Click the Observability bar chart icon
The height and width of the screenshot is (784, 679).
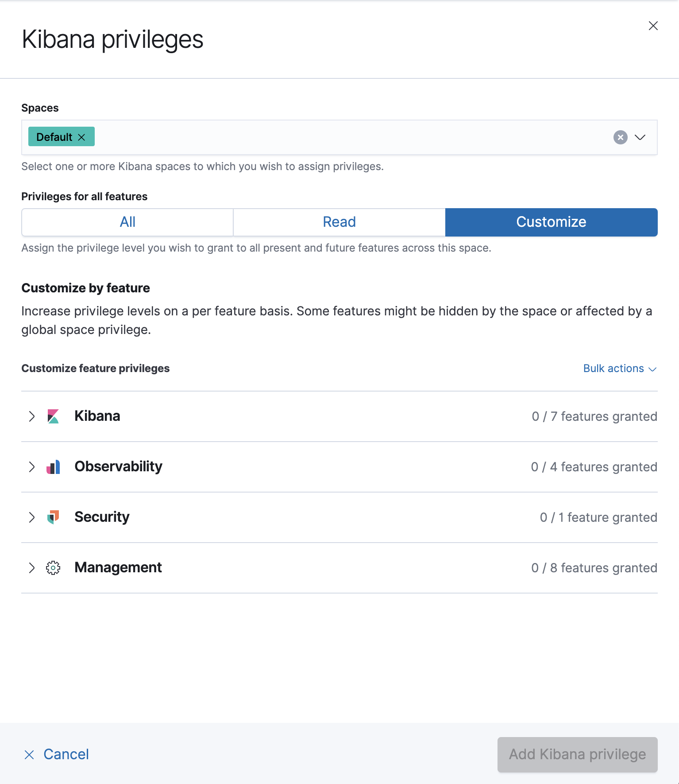(53, 467)
